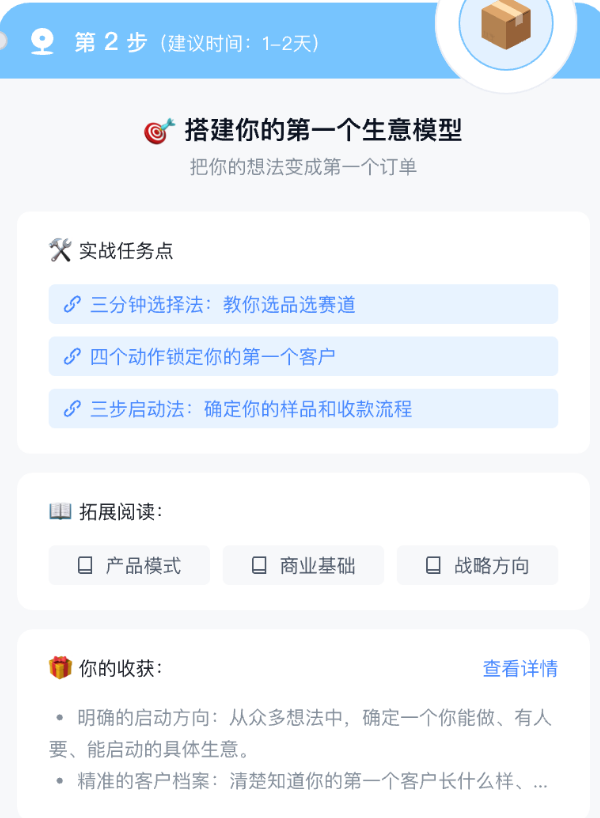Click the package box icon

click(505, 24)
